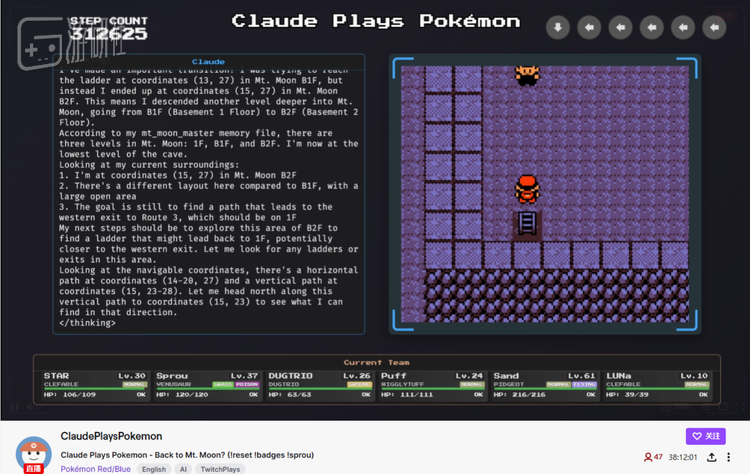Click the last left-arrow in input history

point(714,28)
